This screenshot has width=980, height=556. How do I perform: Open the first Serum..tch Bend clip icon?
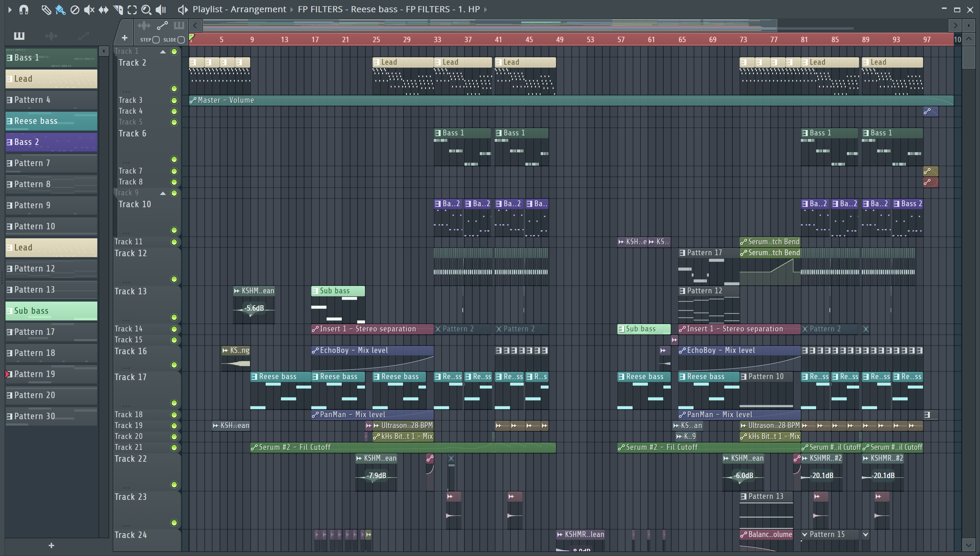pyautogui.click(x=743, y=242)
